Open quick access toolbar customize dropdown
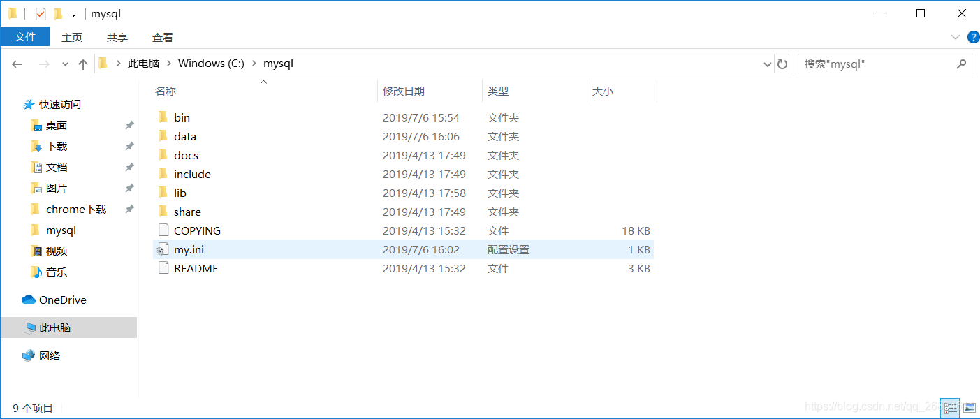The image size is (980, 419). (73, 14)
